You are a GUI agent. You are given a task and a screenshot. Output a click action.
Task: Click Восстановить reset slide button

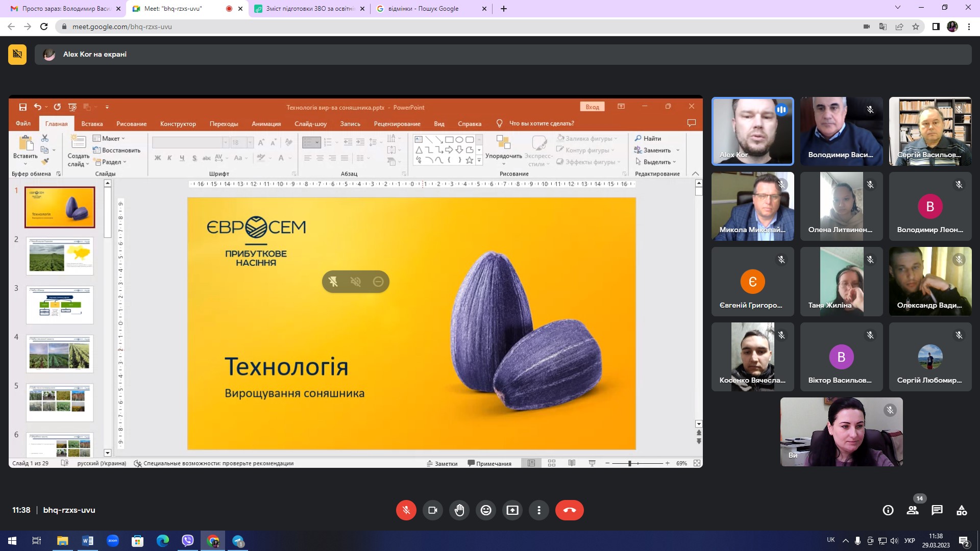point(117,150)
